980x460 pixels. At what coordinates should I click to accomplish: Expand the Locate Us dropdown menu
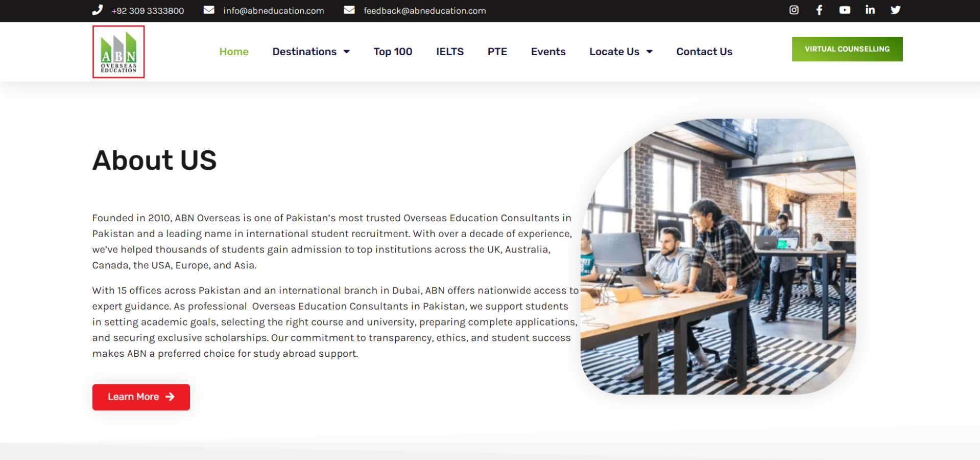pyautogui.click(x=620, y=52)
